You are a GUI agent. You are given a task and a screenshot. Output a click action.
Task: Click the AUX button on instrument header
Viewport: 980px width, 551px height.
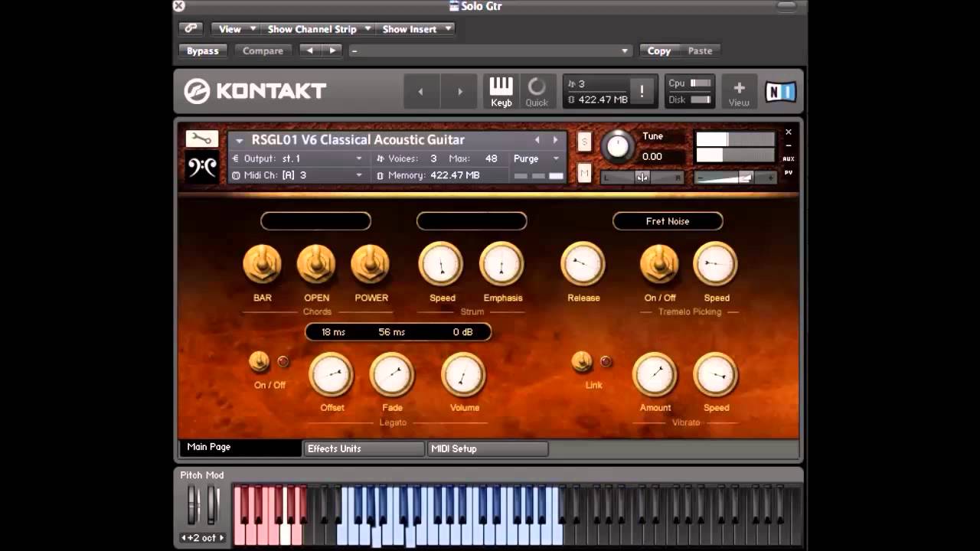click(x=789, y=159)
